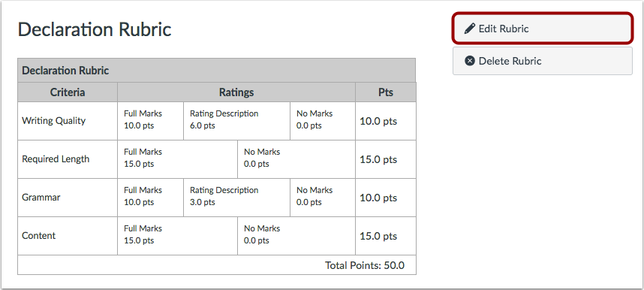The width and height of the screenshot is (644, 290).
Task: Select the Required Length criterion cell
Action: coord(68,159)
